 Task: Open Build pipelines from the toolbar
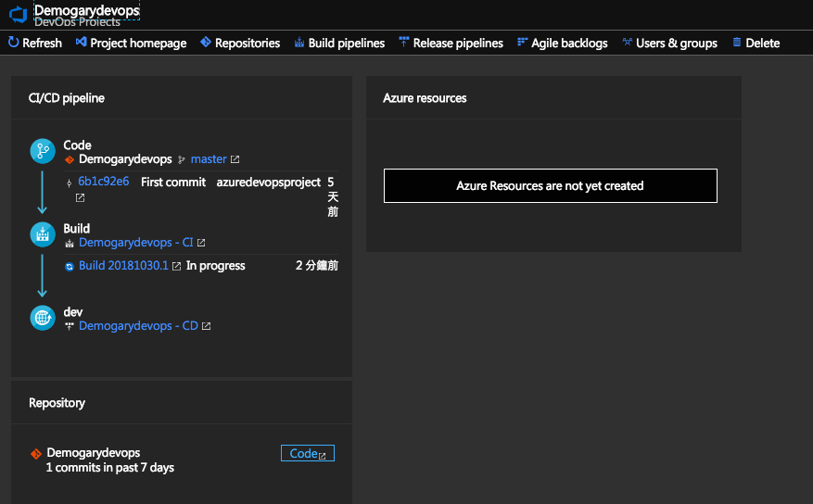[339, 44]
